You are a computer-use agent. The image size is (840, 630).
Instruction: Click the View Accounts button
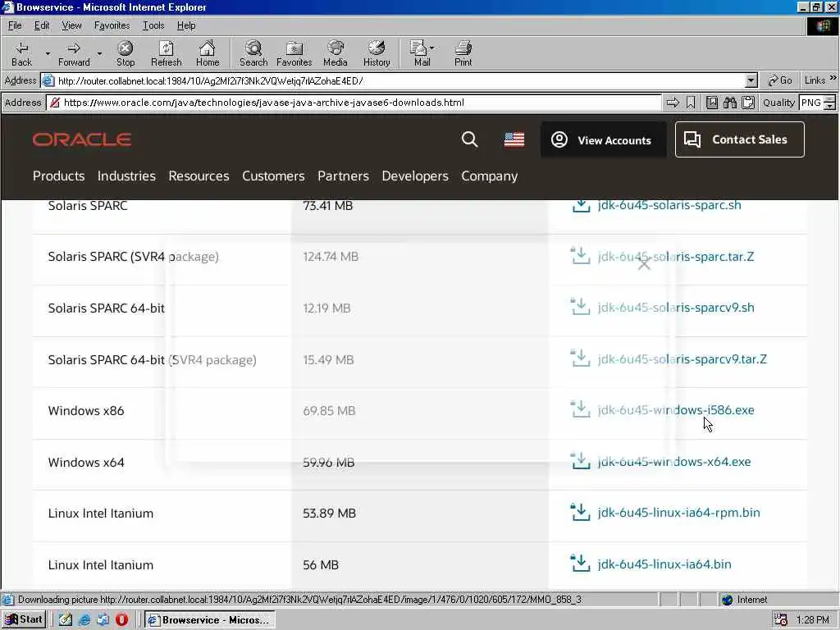(603, 139)
